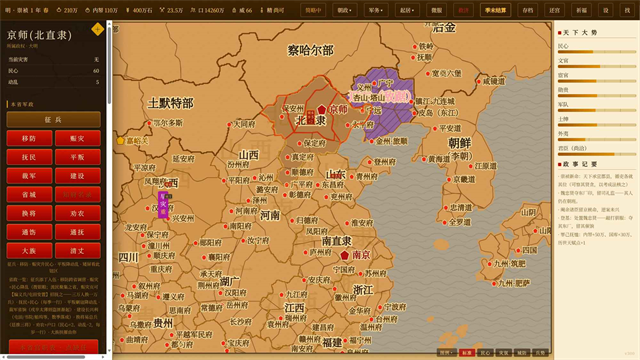Click the 登州府 city dot
Screen dimensions: 640x360
(370, 162)
